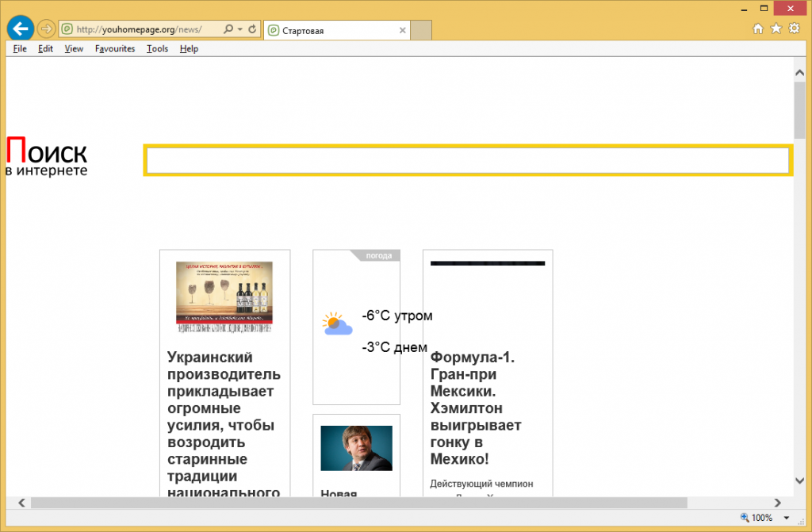
Task: Click the browser Back arrow button
Action: tap(20, 29)
